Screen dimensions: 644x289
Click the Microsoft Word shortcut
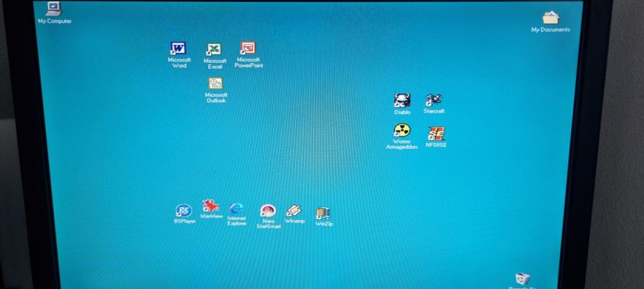coord(178,48)
